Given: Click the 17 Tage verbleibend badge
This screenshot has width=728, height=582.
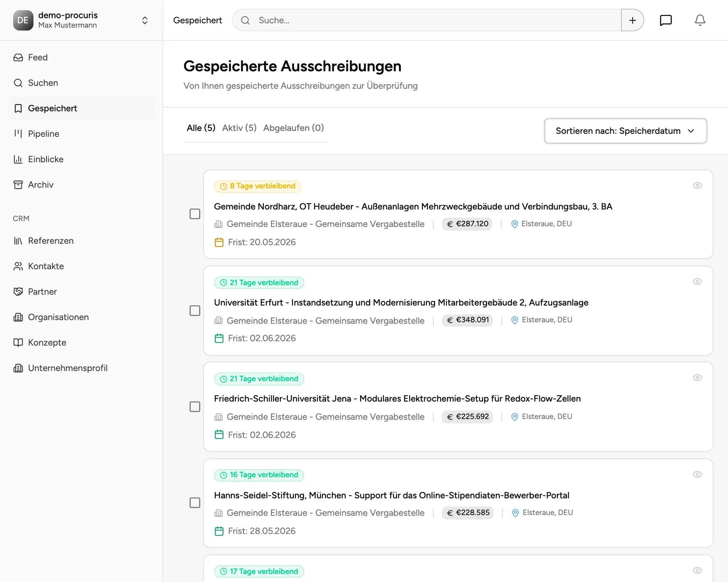Looking at the screenshot, I should pyautogui.click(x=259, y=571).
